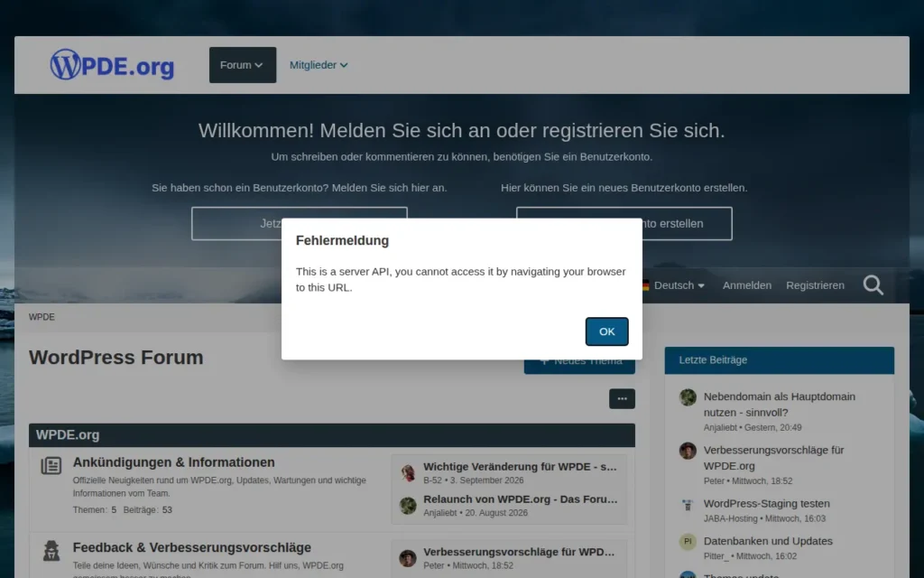Open sidebar post WordPress-Staging testen
The width and height of the screenshot is (924, 578).
767,504
